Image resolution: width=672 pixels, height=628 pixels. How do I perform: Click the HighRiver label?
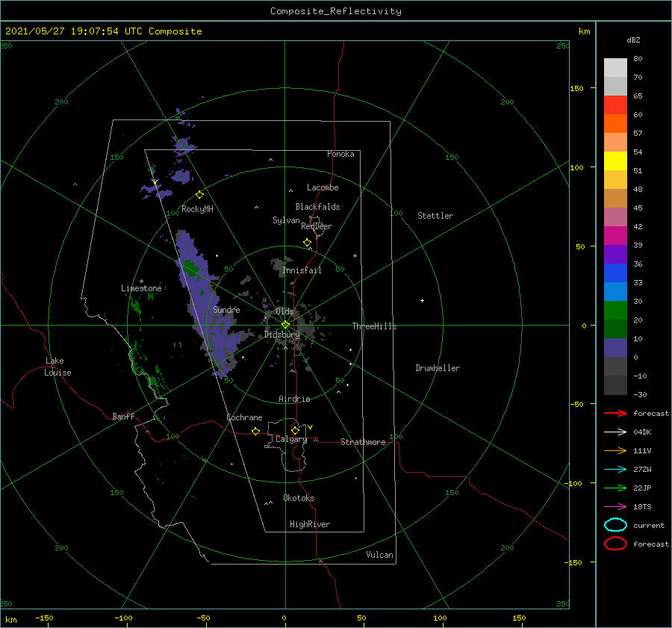pos(310,524)
